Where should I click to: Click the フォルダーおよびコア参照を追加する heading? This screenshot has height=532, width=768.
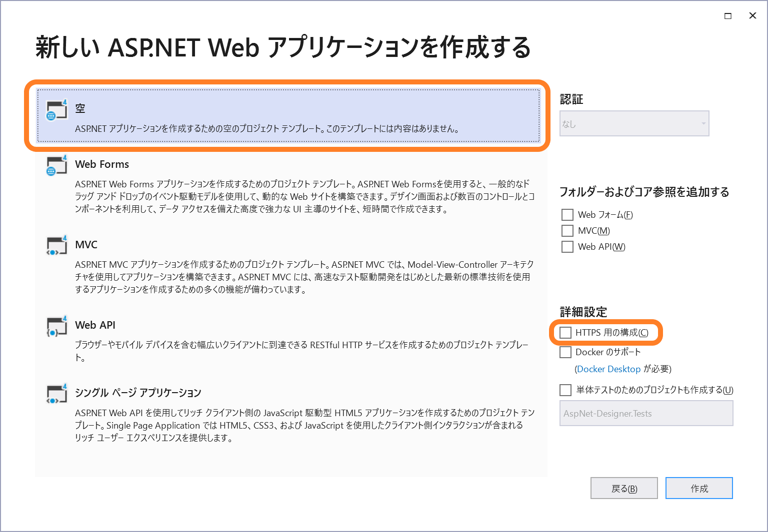(644, 192)
